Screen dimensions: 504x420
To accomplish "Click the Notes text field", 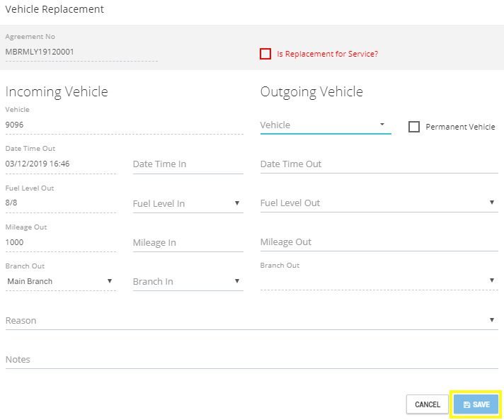I will [x=252, y=360].
